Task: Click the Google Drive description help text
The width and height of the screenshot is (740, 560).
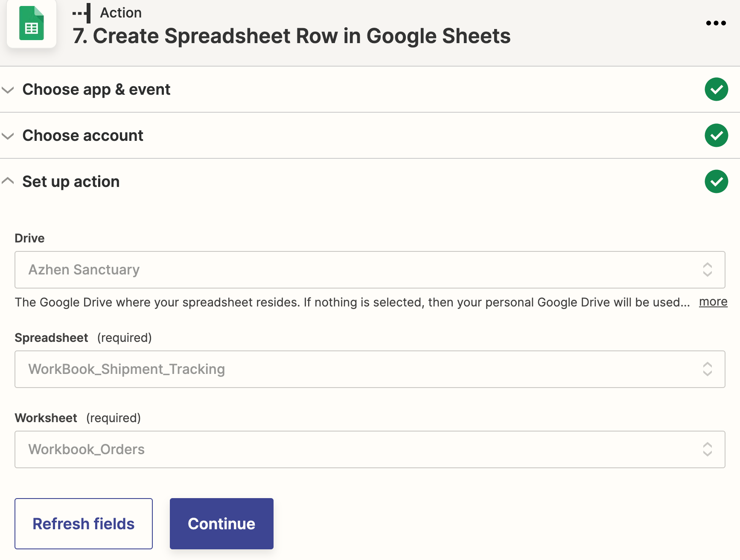Action: click(353, 302)
